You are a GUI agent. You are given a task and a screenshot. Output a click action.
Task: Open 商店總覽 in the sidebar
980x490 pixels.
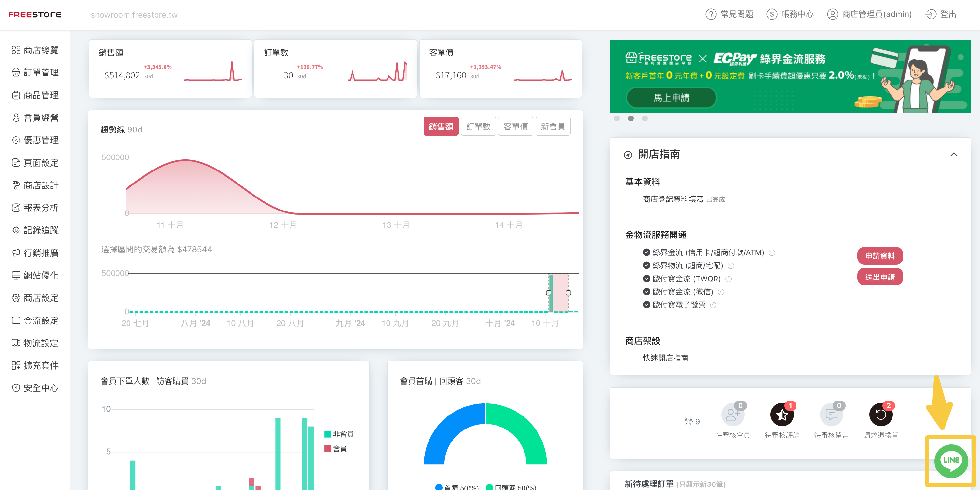[35, 50]
